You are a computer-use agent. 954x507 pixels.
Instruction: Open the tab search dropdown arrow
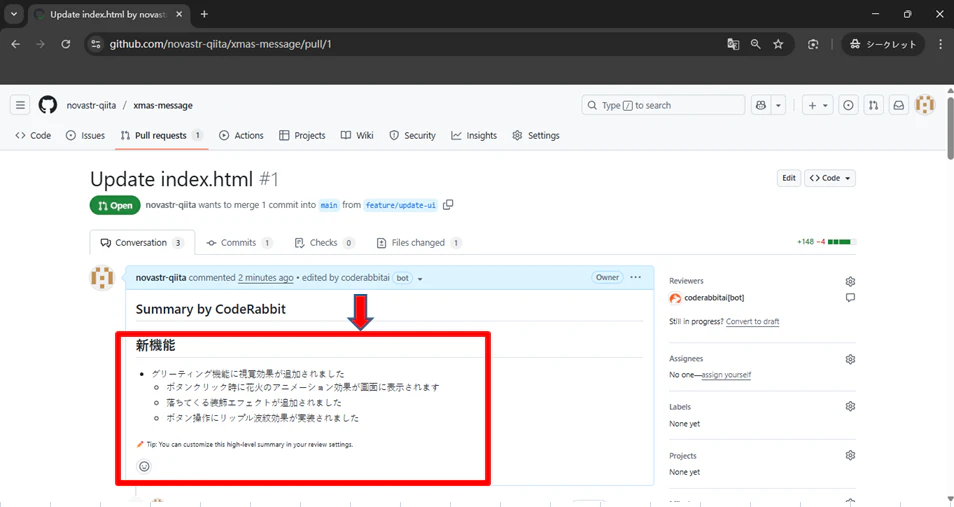(x=14, y=14)
